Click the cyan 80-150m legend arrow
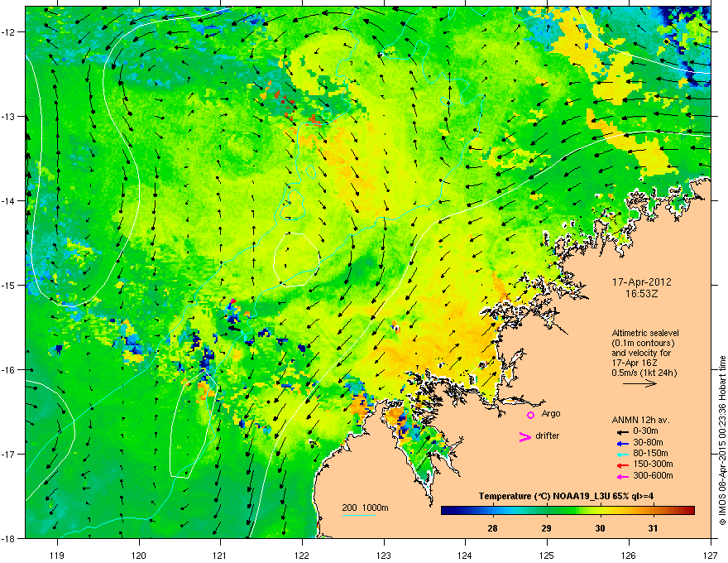 [x=622, y=454]
